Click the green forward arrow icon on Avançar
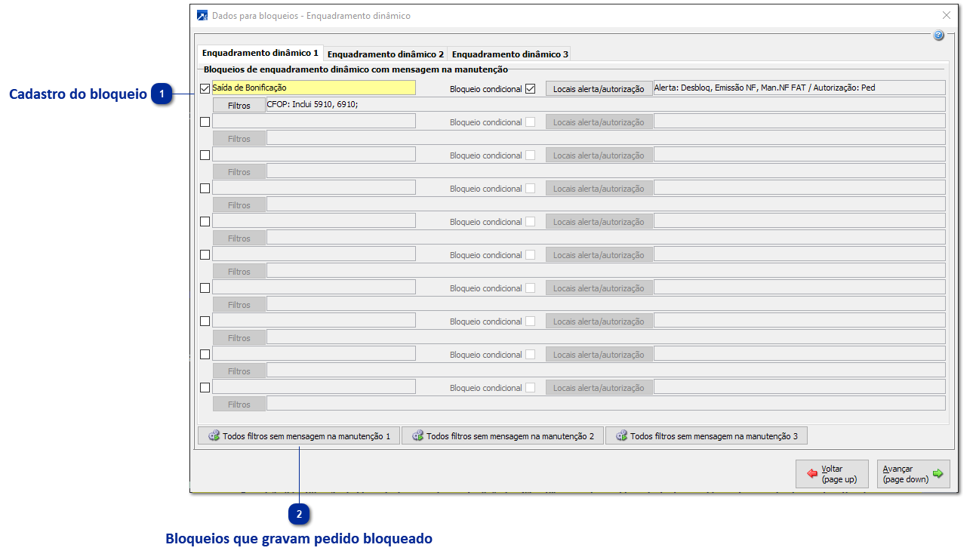 click(x=938, y=474)
